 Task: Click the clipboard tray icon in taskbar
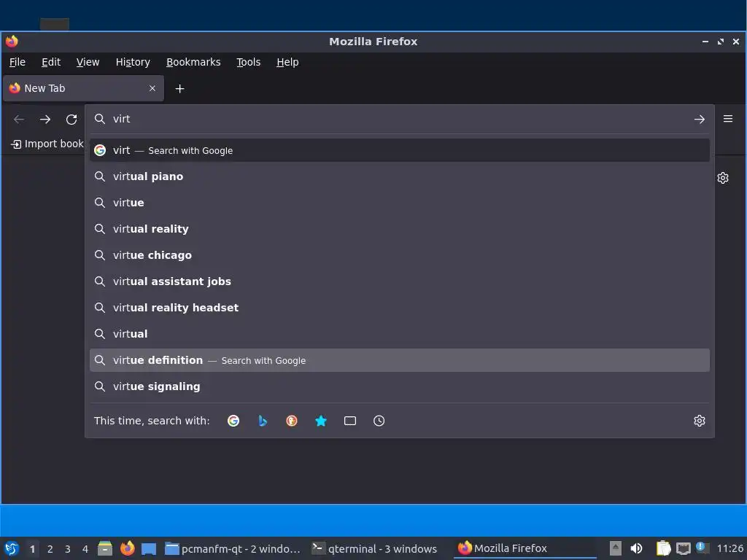tap(663, 548)
